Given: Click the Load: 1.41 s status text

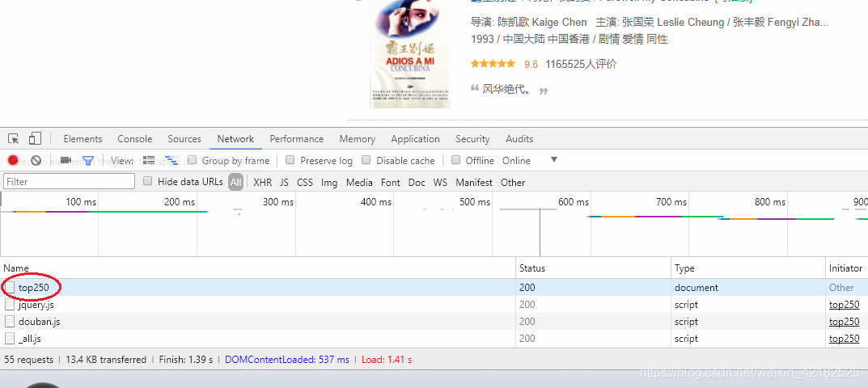Looking at the screenshot, I should (387, 360).
